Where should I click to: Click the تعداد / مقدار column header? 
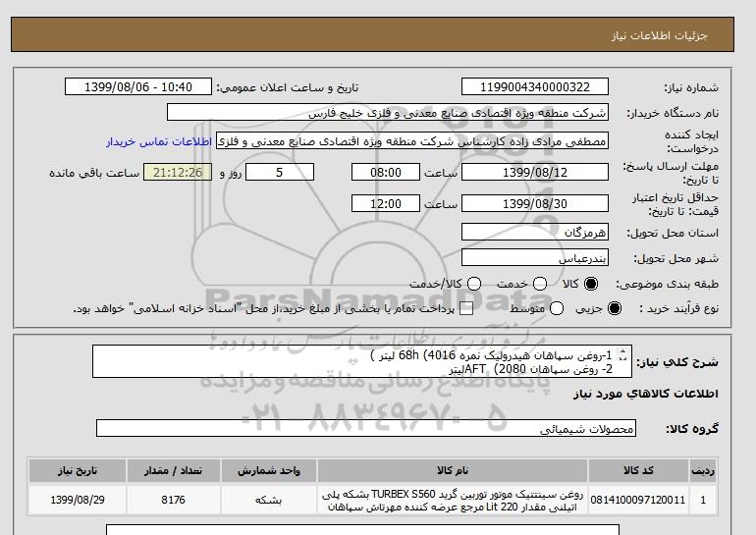coord(173,470)
